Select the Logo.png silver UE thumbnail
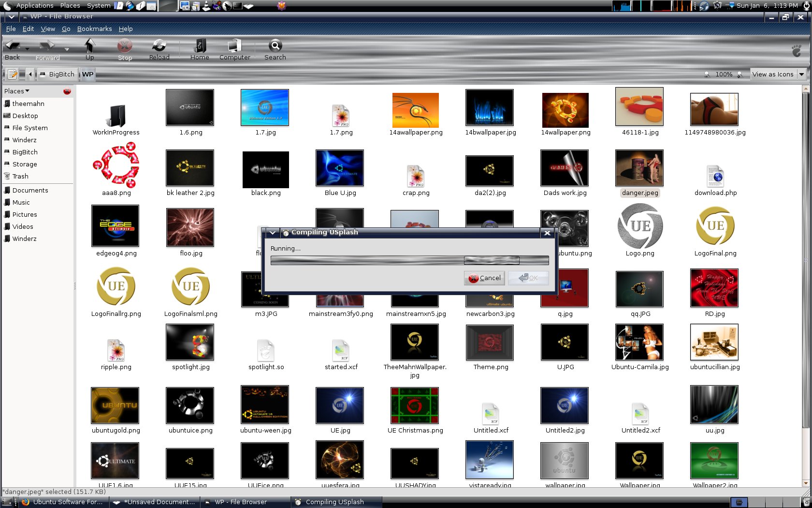The image size is (812, 508). 640,226
